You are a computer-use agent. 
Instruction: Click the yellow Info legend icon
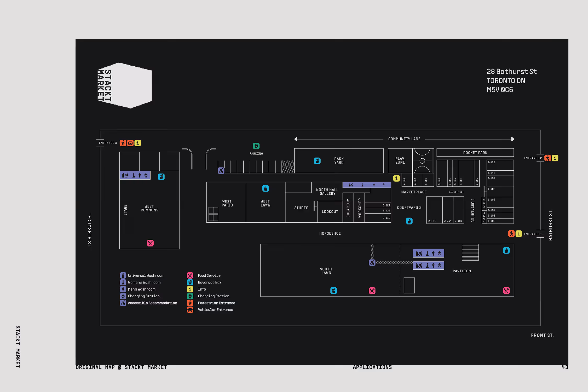(190, 289)
